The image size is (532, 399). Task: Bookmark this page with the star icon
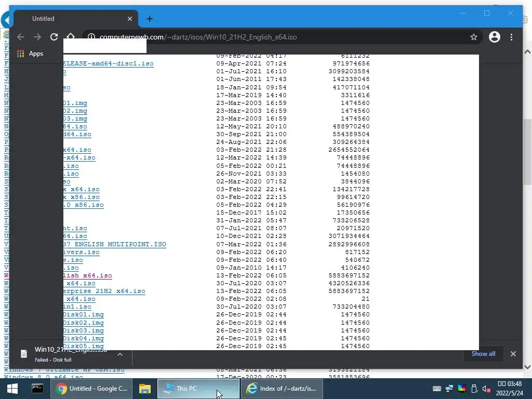(x=474, y=37)
